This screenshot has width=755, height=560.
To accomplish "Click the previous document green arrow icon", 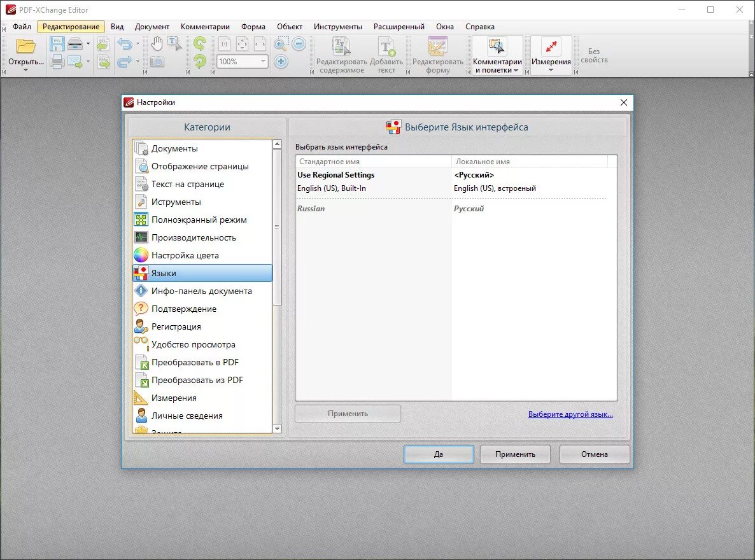I will pos(102,45).
